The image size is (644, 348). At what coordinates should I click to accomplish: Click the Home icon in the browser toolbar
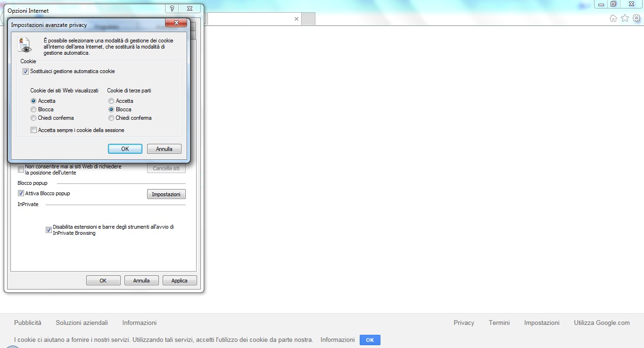tap(613, 17)
